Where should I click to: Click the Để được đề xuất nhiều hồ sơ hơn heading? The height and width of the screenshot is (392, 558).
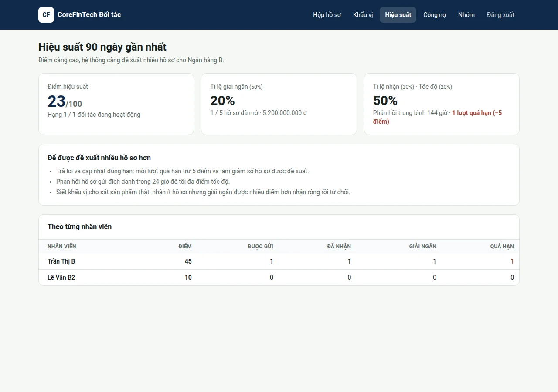pos(99,158)
